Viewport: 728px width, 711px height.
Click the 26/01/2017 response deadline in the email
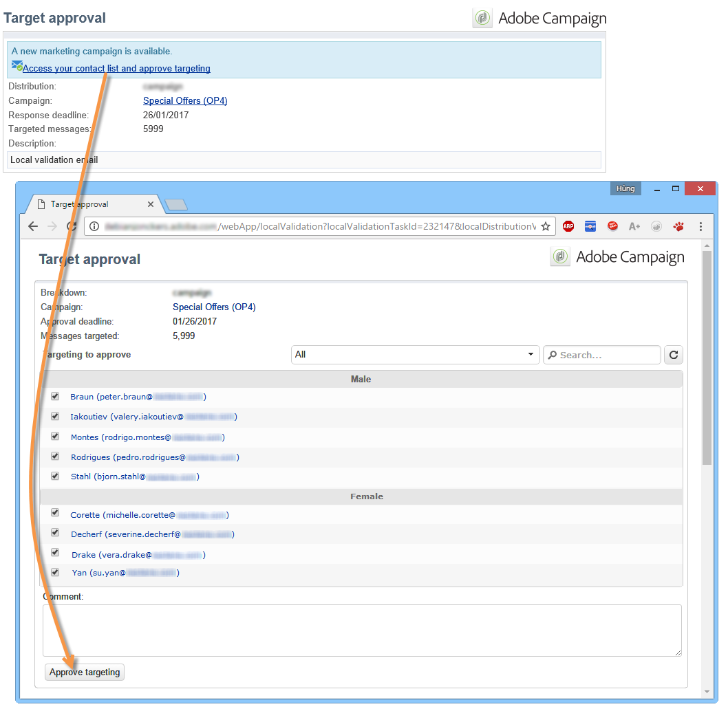[166, 115]
